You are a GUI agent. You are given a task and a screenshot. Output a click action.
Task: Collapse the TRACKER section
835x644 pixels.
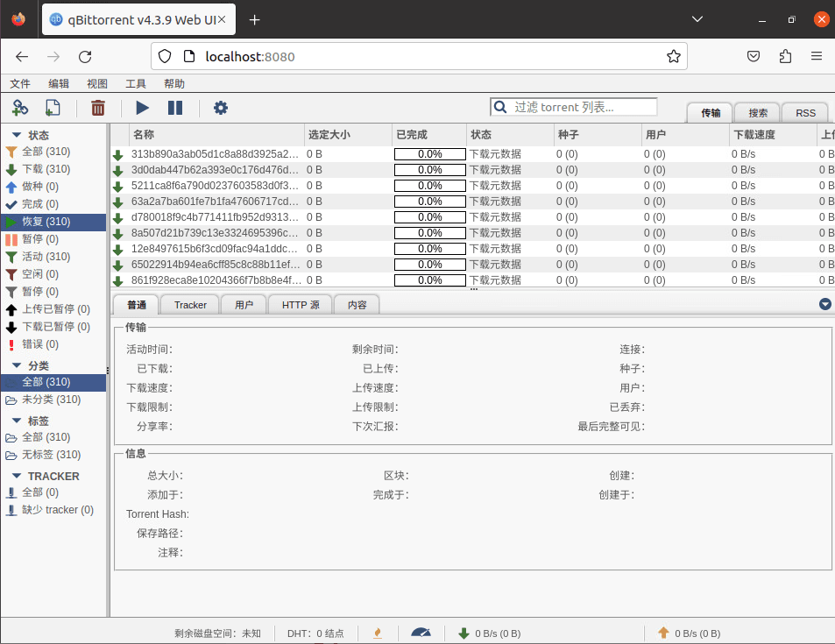click(17, 476)
